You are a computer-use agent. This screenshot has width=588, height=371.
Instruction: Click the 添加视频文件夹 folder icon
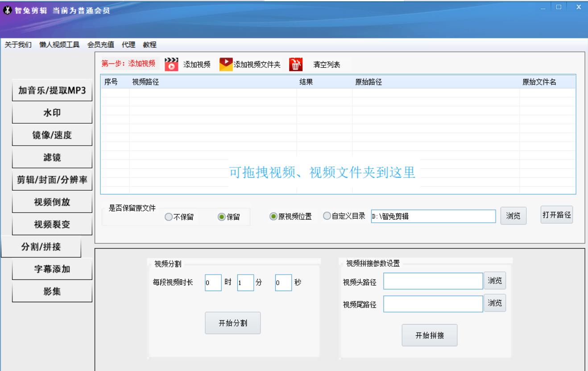tap(226, 64)
